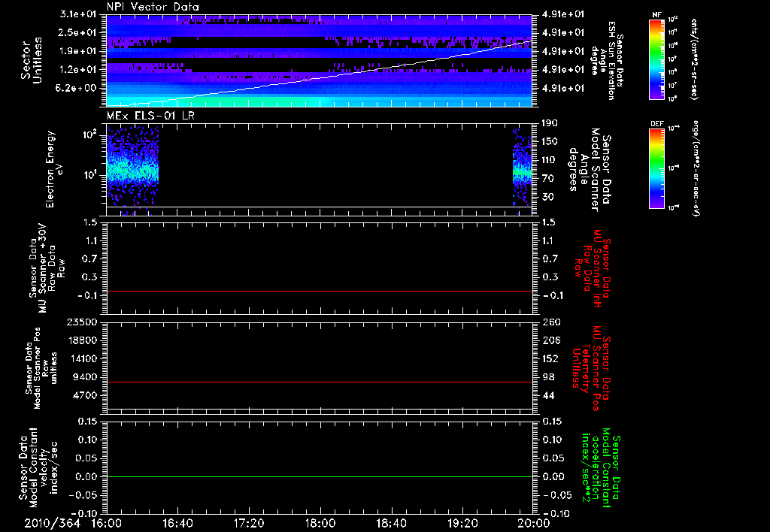This screenshot has height=532, width=770.
Task: Click the DEF color bar units label
Action: [696, 168]
